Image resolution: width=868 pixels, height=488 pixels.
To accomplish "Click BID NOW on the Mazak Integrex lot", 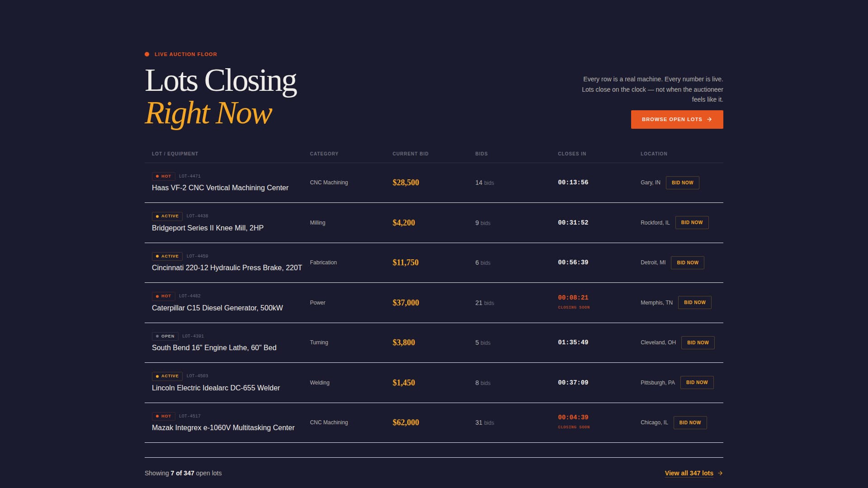I will coord(690,422).
